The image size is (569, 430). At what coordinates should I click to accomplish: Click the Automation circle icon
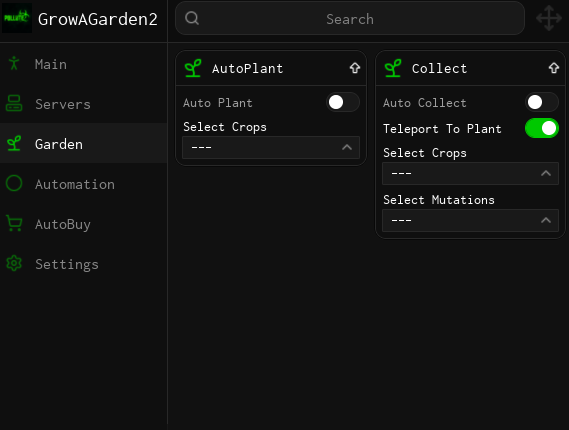point(14,184)
